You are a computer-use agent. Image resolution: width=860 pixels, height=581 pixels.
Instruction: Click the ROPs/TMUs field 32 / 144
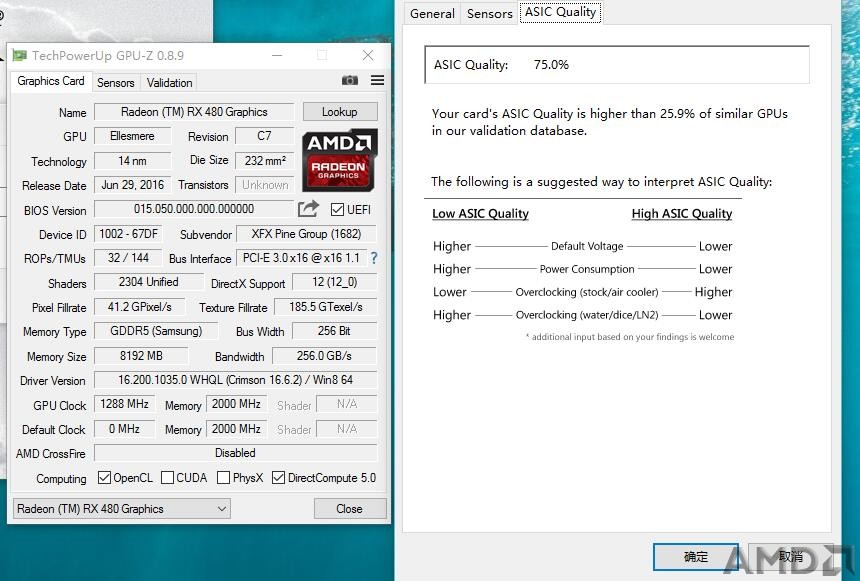(128, 258)
